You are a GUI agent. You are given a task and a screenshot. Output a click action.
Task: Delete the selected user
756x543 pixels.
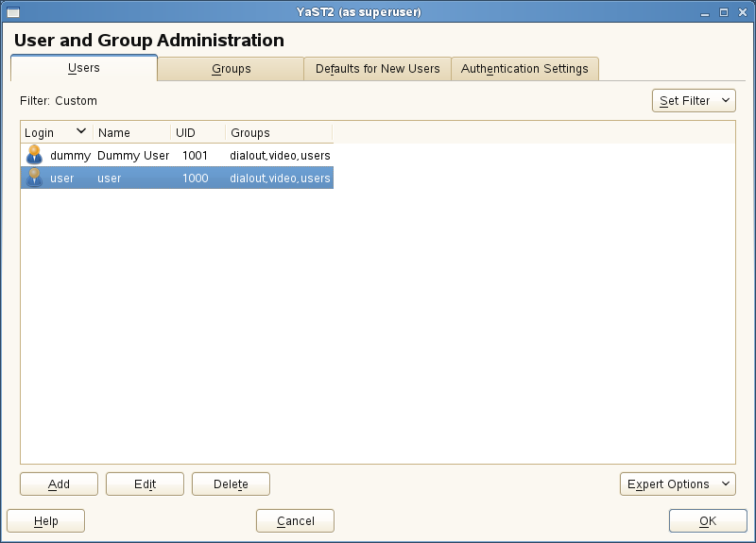click(231, 484)
